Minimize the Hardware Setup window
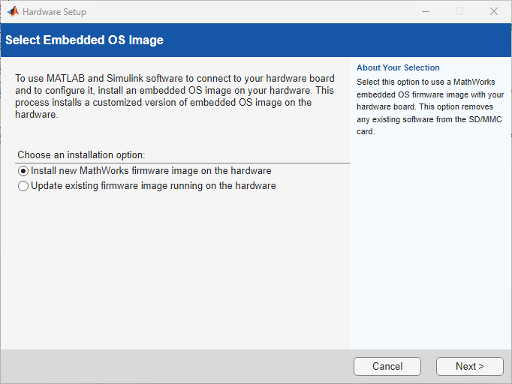The width and height of the screenshot is (512, 384). [426, 12]
